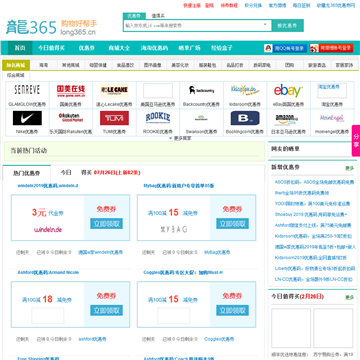Click the QQ penguin login icon
Viewport: 360px width, 360px height.
[x=268, y=48]
